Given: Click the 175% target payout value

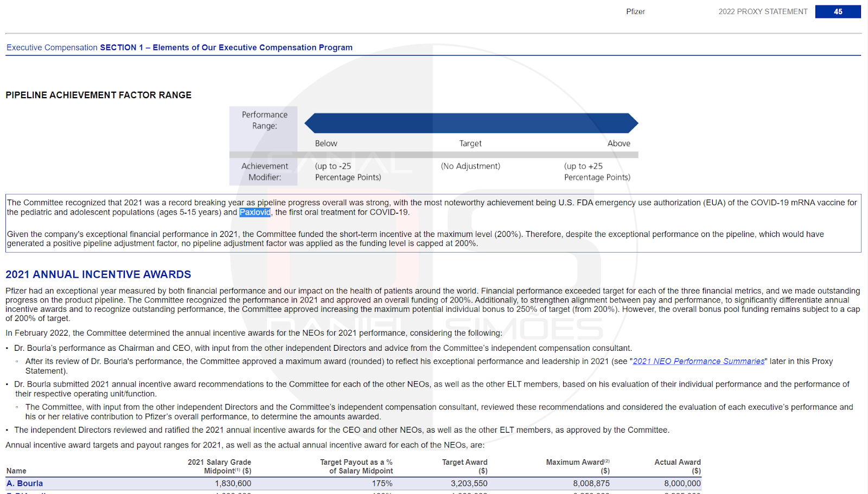Looking at the screenshot, I should coord(382,483).
